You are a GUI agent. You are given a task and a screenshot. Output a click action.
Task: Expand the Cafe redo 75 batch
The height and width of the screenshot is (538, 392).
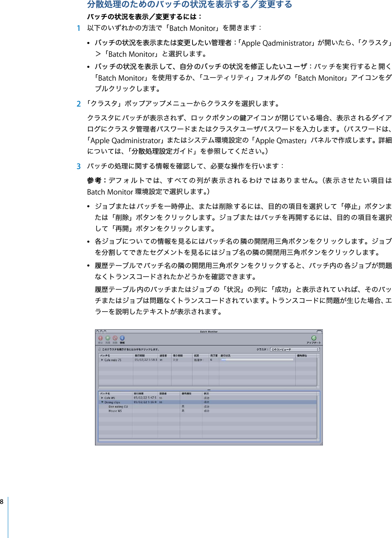point(102,359)
